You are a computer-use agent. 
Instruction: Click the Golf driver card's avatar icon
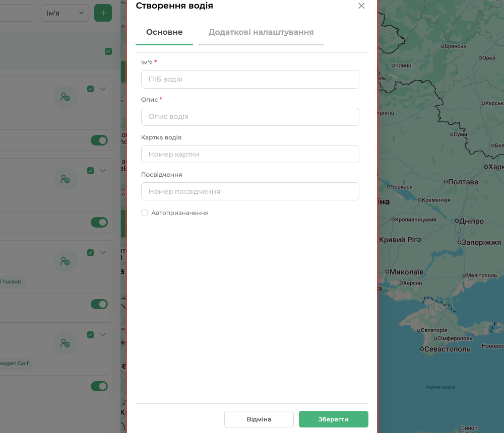click(65, 343)
